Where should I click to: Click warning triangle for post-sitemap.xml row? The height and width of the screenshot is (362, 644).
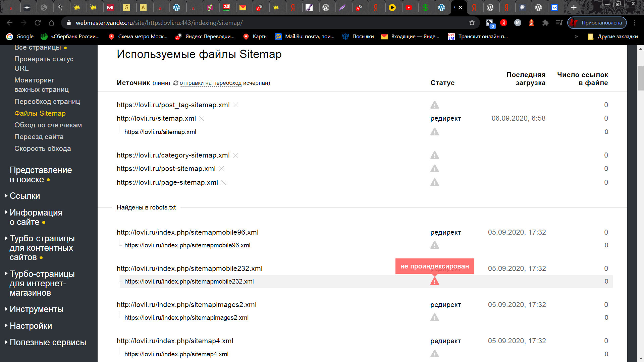(x=435, y=169)
